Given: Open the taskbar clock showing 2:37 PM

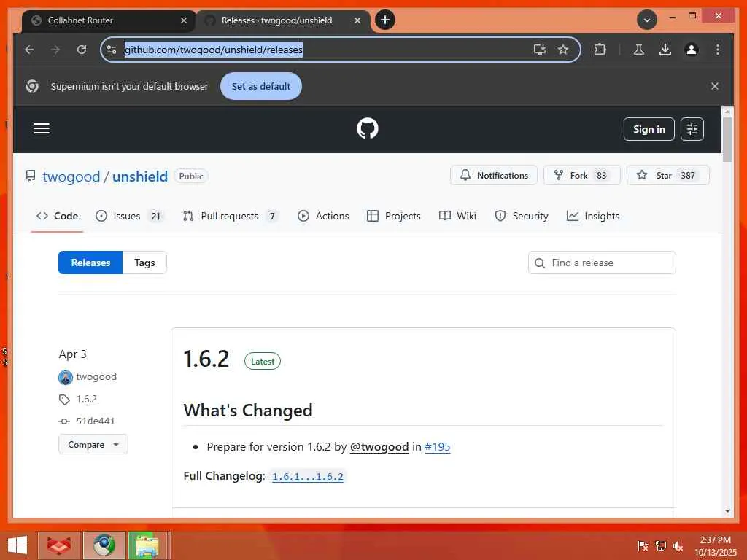Looking at the screenshot, I should tap(715, 545).
